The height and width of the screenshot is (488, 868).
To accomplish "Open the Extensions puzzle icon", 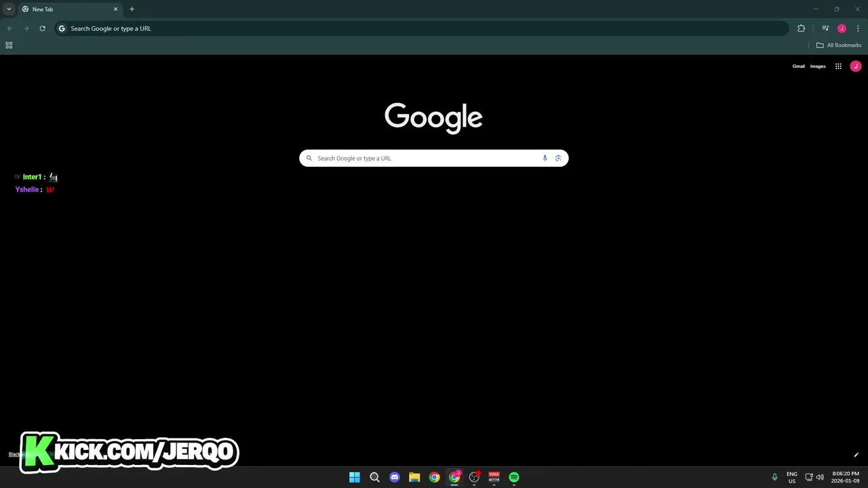I will (801, 28).
